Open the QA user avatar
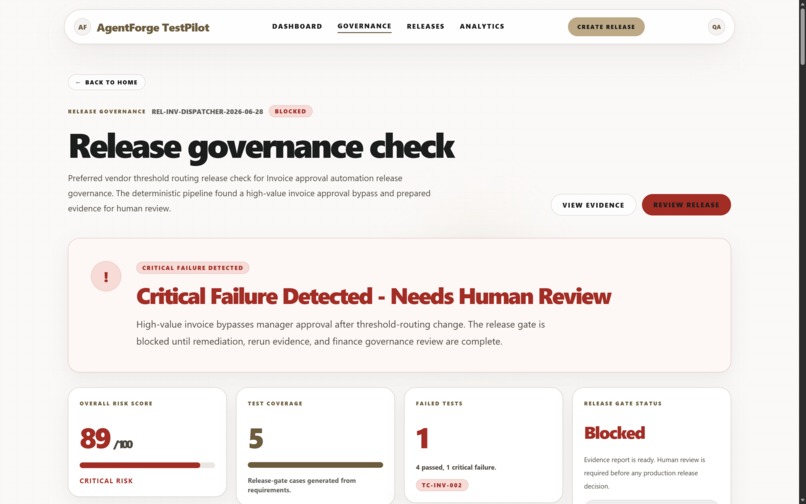 tap(716, 27)
